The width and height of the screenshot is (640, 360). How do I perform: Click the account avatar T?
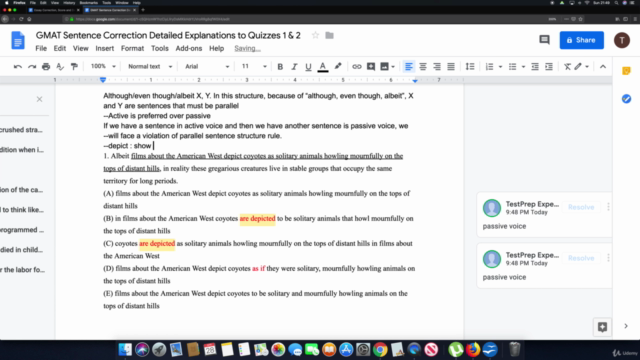622,40
